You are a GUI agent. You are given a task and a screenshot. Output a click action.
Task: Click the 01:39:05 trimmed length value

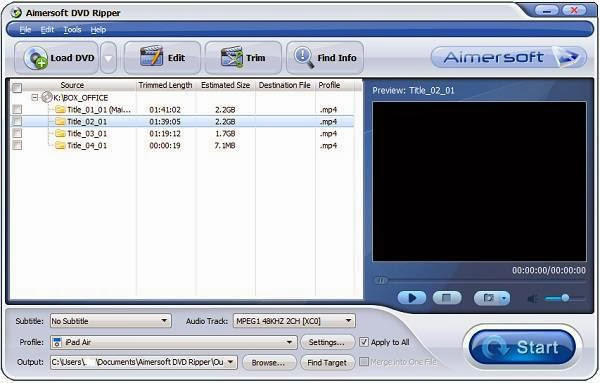[165, 122]
